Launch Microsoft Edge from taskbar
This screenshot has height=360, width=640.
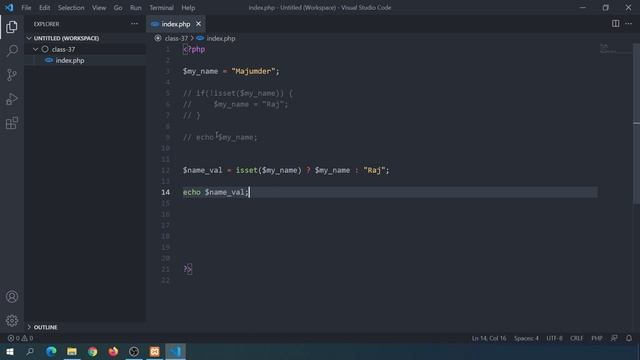click(x=51, y=351)
